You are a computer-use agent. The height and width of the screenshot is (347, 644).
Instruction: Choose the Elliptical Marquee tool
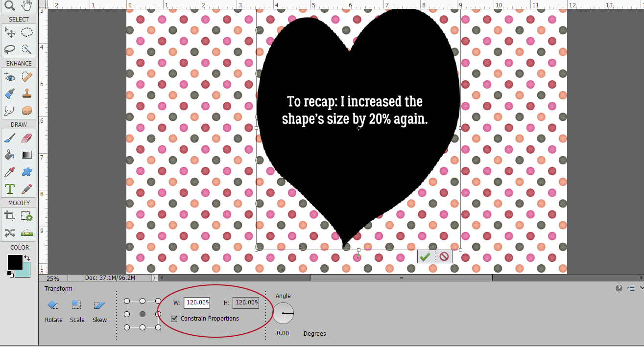[27, 33]
